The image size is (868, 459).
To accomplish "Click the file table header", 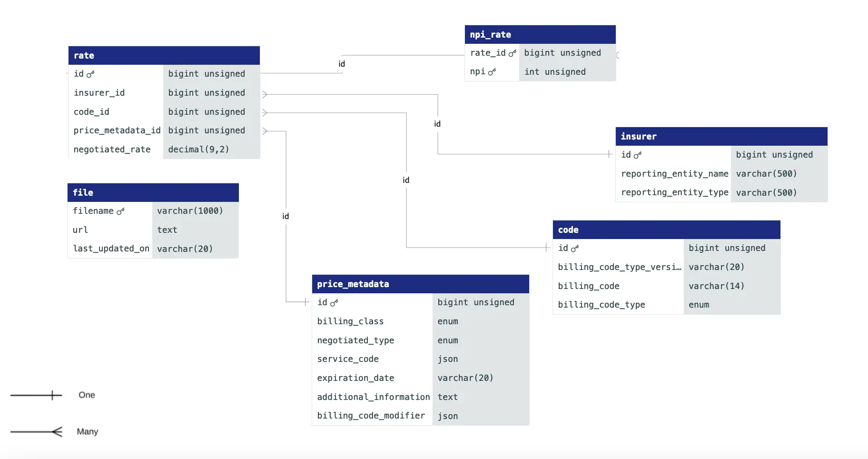I will [153, 193].
